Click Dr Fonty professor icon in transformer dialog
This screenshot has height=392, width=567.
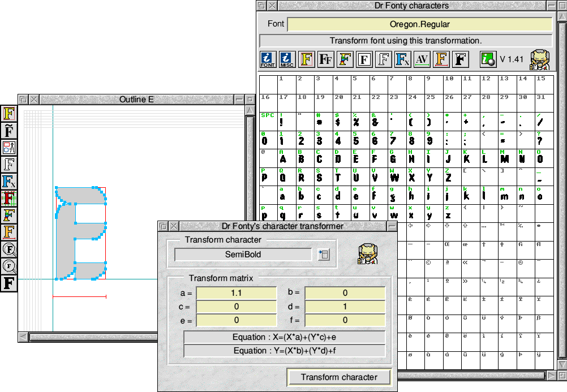coord(368,255)
